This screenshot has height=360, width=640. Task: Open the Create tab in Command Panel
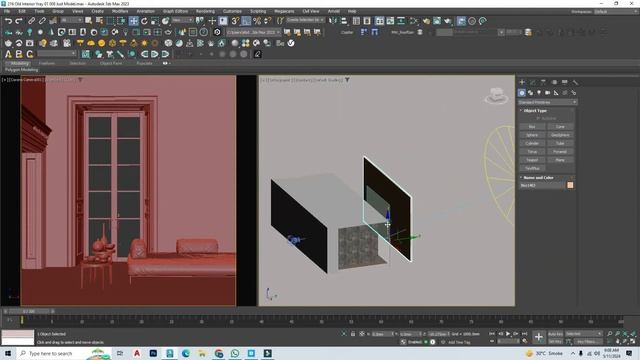522,82
